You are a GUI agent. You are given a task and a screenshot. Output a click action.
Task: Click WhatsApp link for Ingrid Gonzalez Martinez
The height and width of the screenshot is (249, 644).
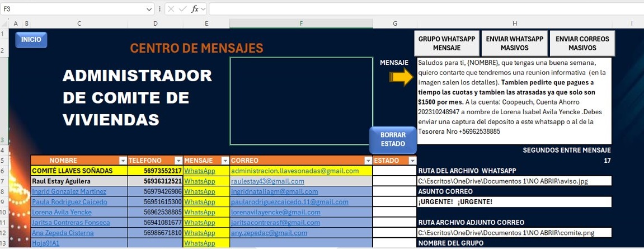[x=199, y=191]
